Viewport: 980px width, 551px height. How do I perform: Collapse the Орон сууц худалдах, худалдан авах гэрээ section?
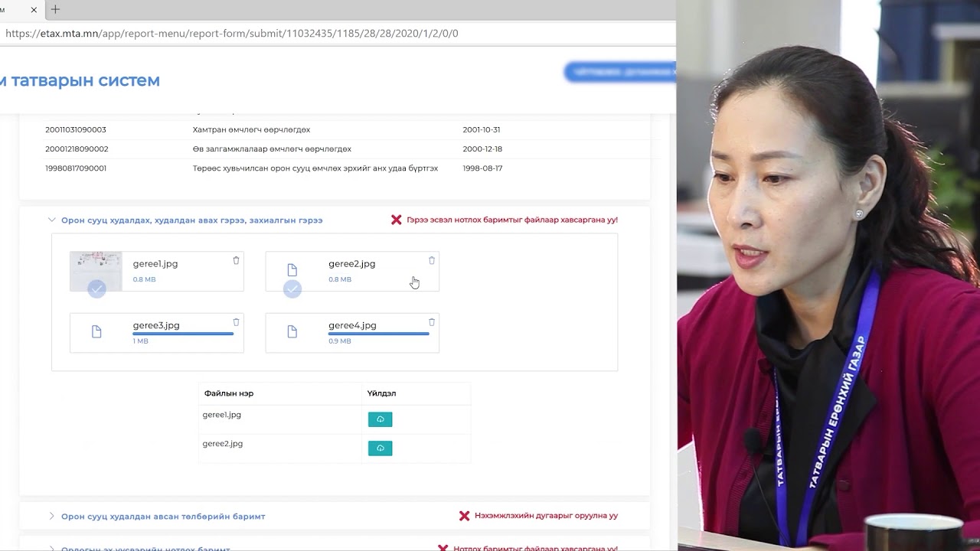[52, 220]
